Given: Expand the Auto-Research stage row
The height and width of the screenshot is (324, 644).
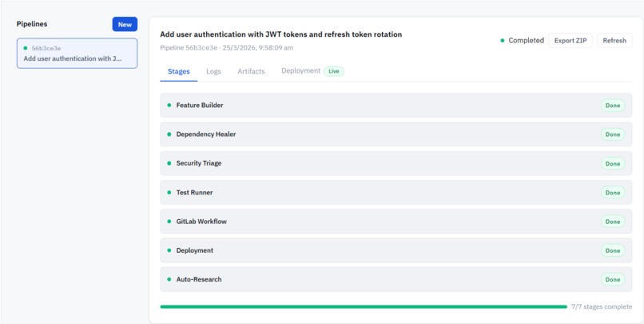Looking at the screenshot, I should 396,279.
